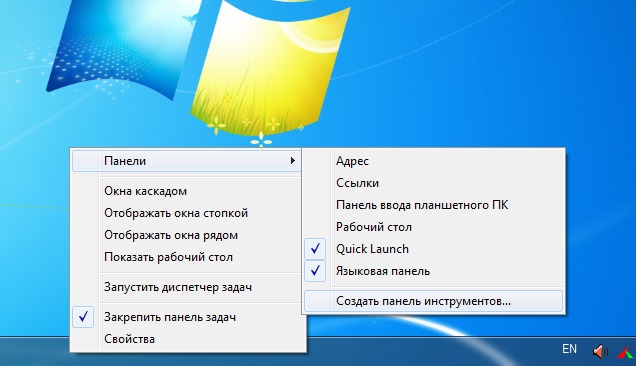Expand the Панели submenu arrow
Viewport: 636px width, 366px height.
click(292, 161)
